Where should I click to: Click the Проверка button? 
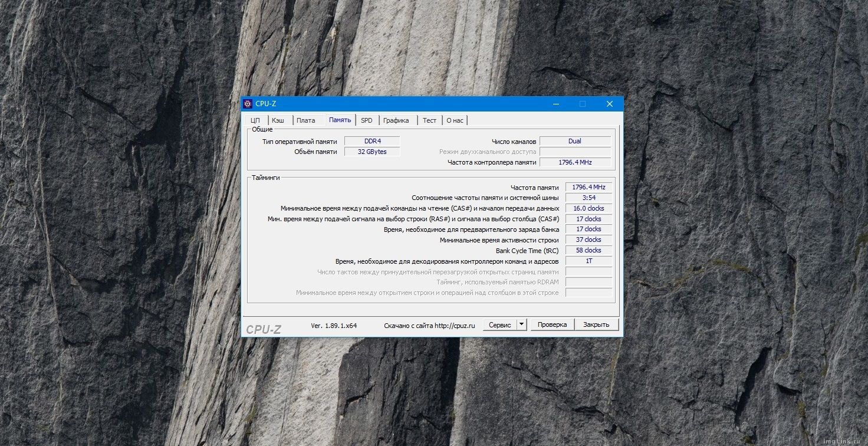(x=552, y=324)
